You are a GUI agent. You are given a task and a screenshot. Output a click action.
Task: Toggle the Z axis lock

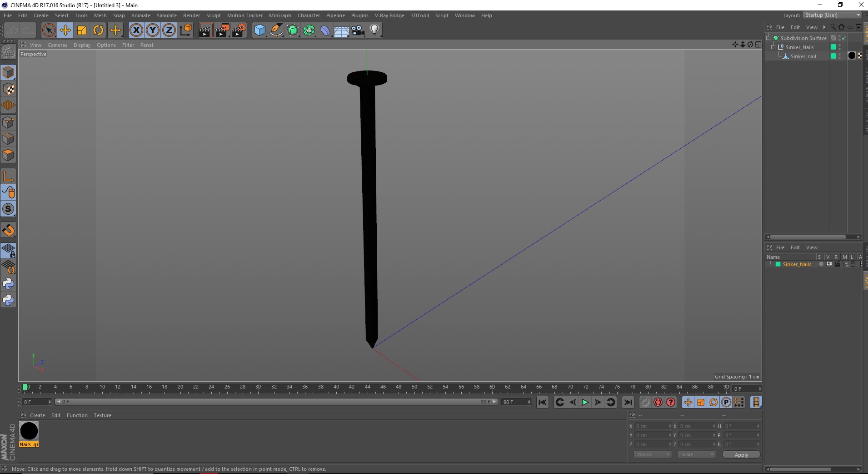169,30
